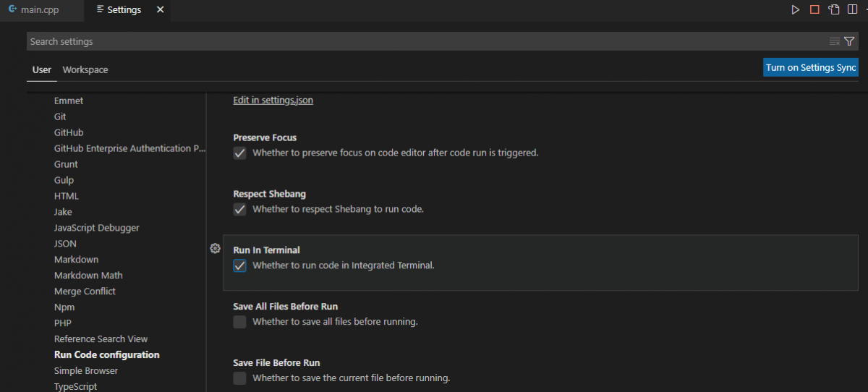Screen dimensions: 868x392
Task: Uncheck the Preserve Focus checkbox
Action: pos(240,153)
